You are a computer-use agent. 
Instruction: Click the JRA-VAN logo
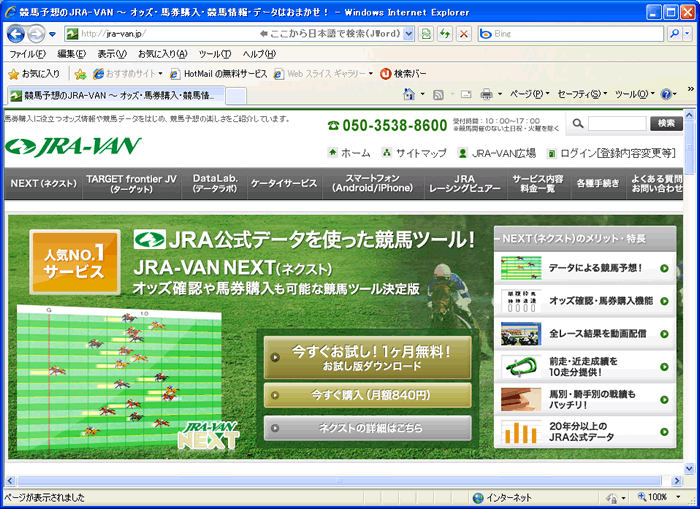tap(73, 147)
